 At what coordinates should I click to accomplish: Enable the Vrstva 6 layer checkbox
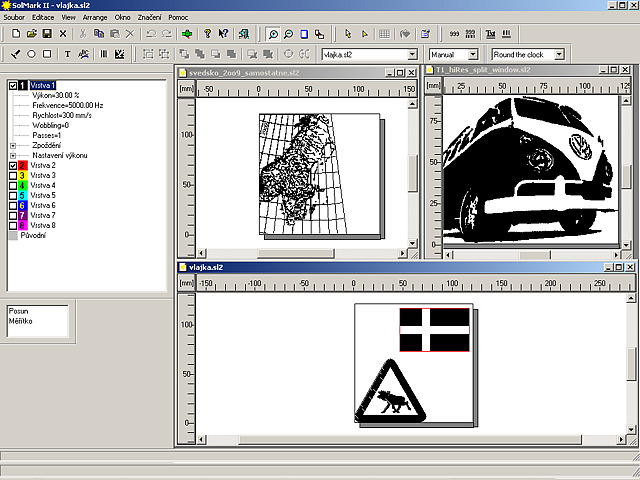click(13, 206)
